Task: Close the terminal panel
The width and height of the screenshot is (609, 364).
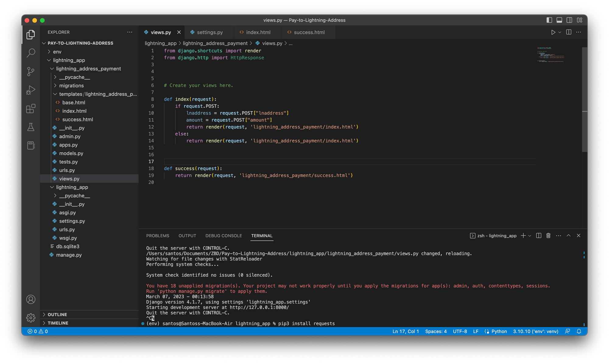Action: point(579,236)
